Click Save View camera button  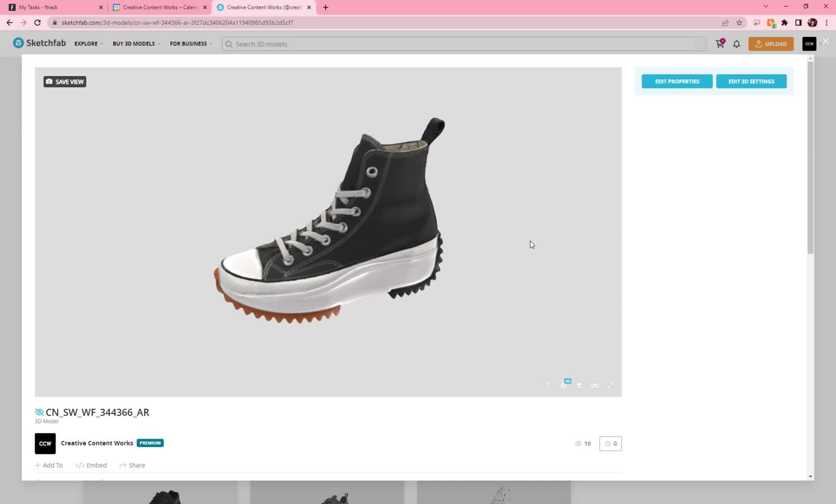tap(65, 82)
